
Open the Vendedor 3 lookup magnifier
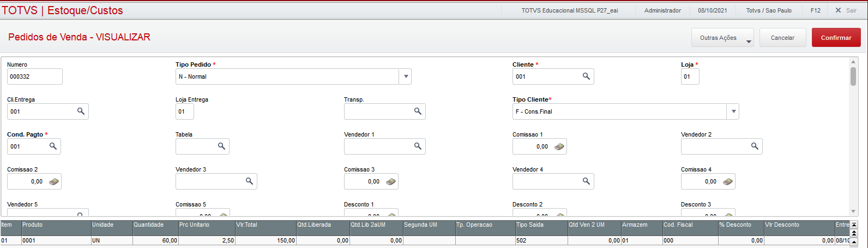pos(249,181)
